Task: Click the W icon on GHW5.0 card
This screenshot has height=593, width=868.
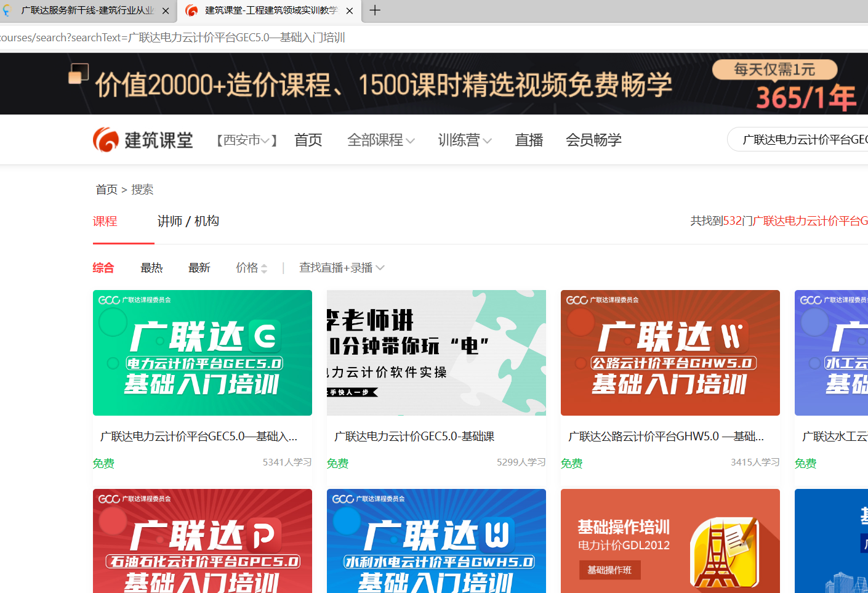Action: pos(732,336)
